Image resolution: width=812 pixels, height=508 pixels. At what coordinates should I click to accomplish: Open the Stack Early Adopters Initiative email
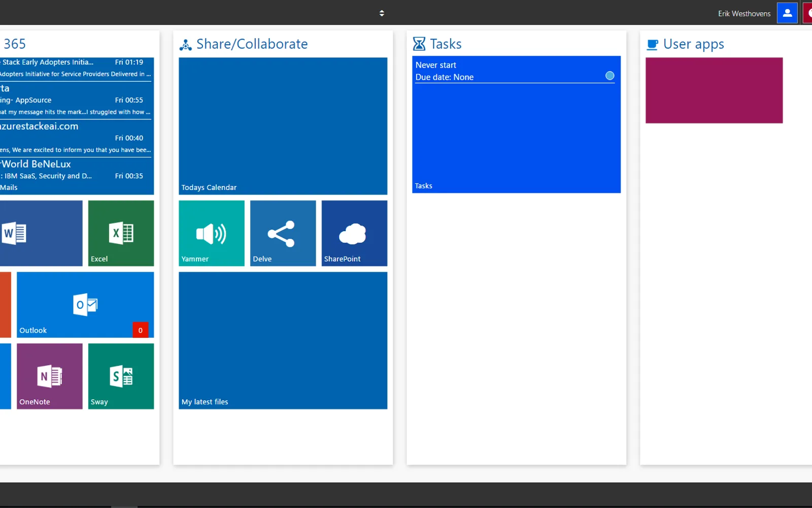click(76, 69)
